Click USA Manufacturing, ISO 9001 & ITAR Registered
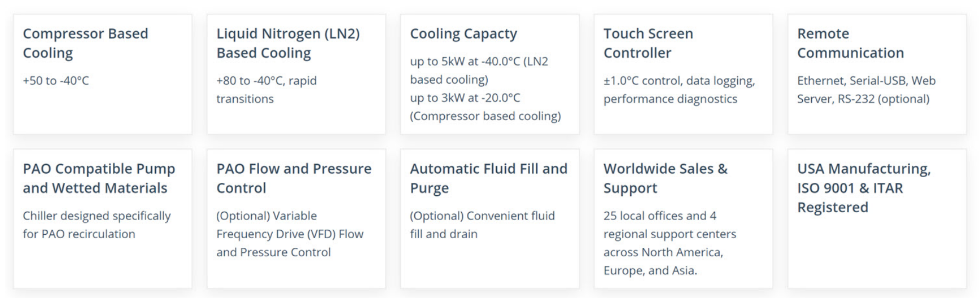 pos(864,188)
